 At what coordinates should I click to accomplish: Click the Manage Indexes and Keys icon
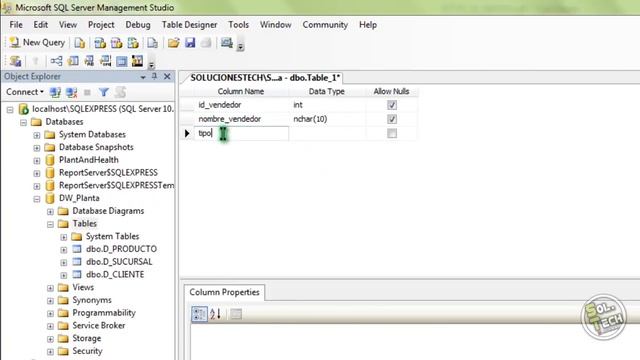point(73,62)
